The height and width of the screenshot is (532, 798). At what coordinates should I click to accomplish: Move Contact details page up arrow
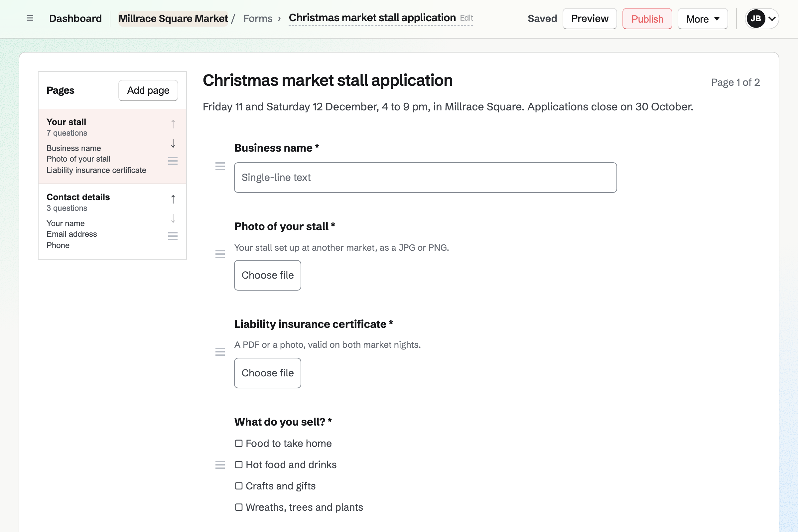pos(173,199)
